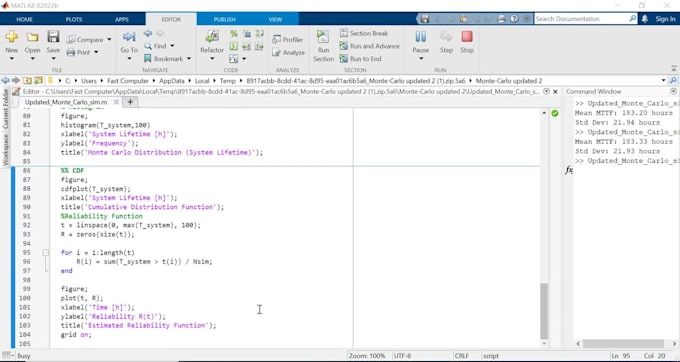This screenshot has width=680, height=362.
Task: Click the UTF-8 encoding in status bar
Action: [402, 355]
